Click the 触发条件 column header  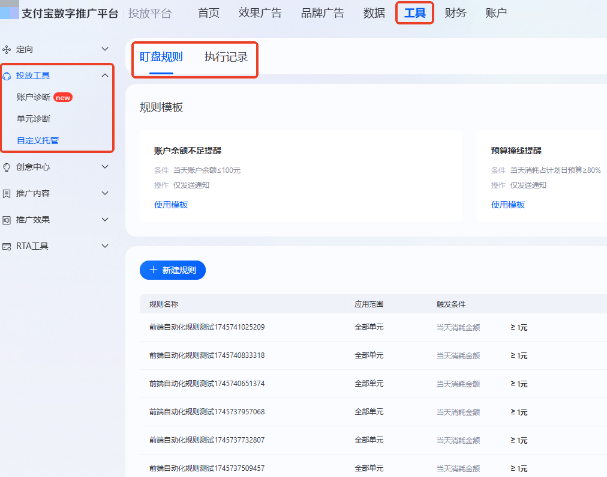pos(451,304)
